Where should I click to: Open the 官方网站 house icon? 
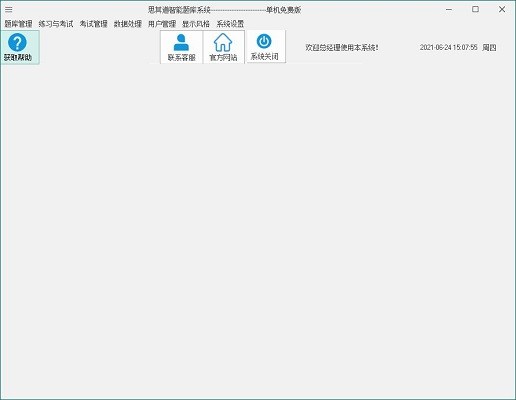(x=223, y=42)
